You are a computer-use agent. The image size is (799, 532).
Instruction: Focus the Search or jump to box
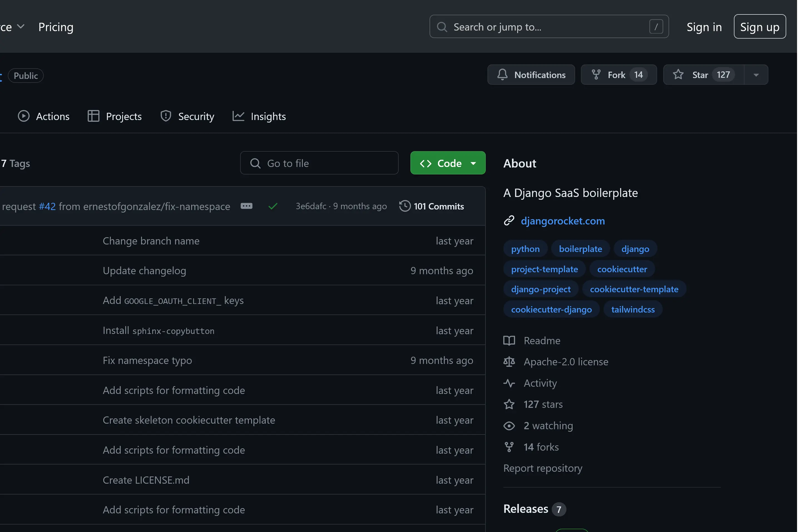[x=549, y=27]
